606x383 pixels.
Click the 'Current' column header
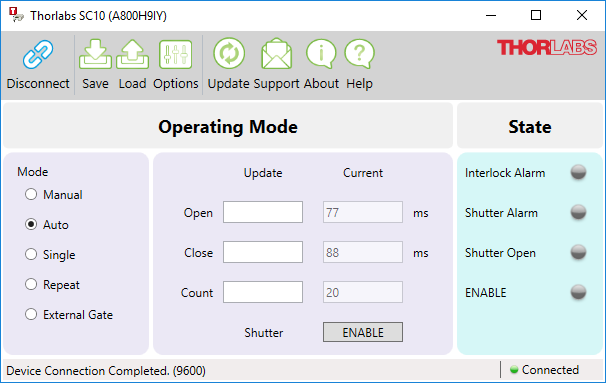tap(363, 173)
